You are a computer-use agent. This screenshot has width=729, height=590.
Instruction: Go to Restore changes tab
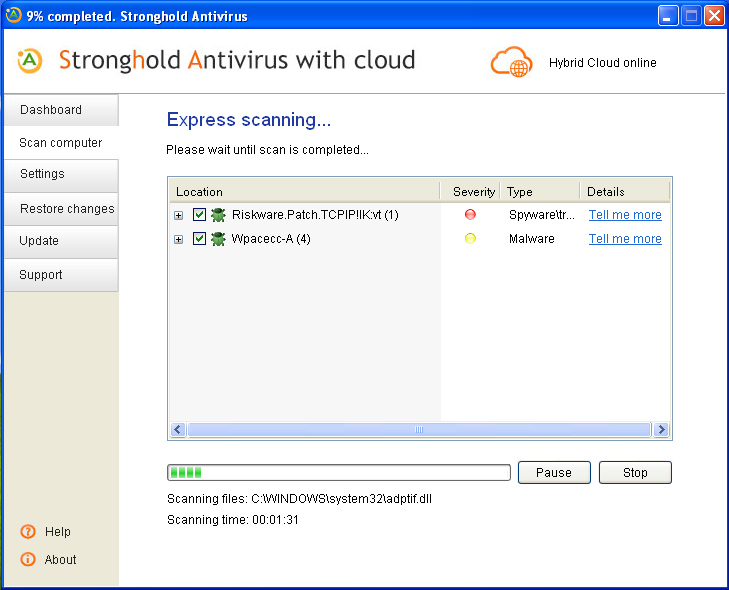coord(60,209)
